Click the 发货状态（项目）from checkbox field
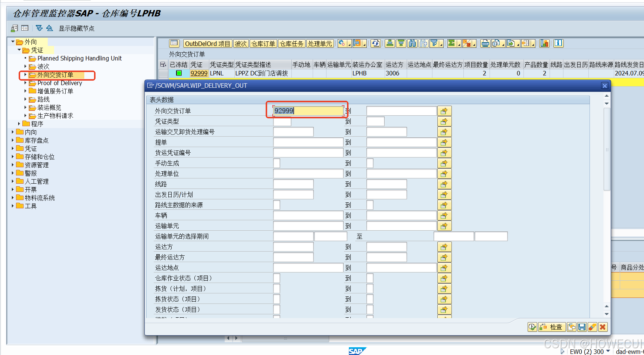Viewport: 644px width, 355px height. [276, 309]
